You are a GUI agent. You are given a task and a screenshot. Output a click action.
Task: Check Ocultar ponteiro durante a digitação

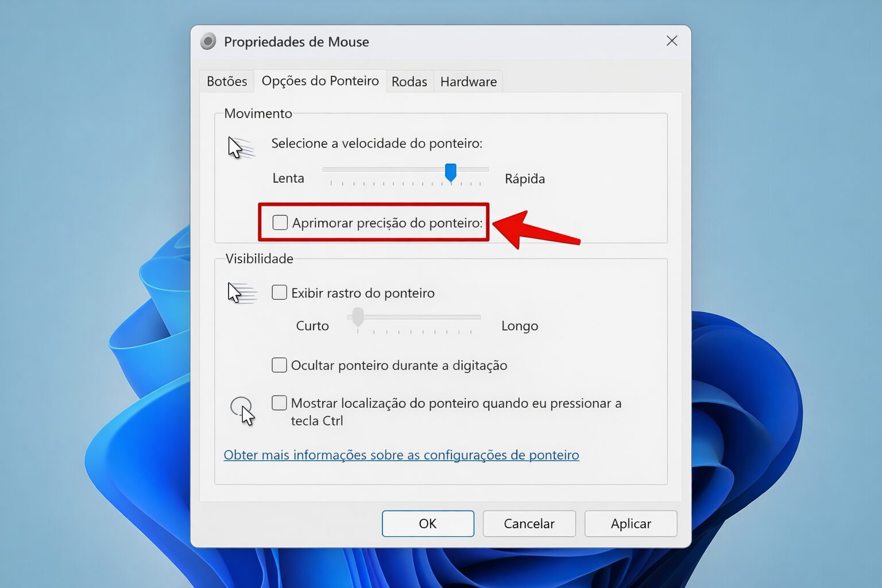tap(279, 365)
